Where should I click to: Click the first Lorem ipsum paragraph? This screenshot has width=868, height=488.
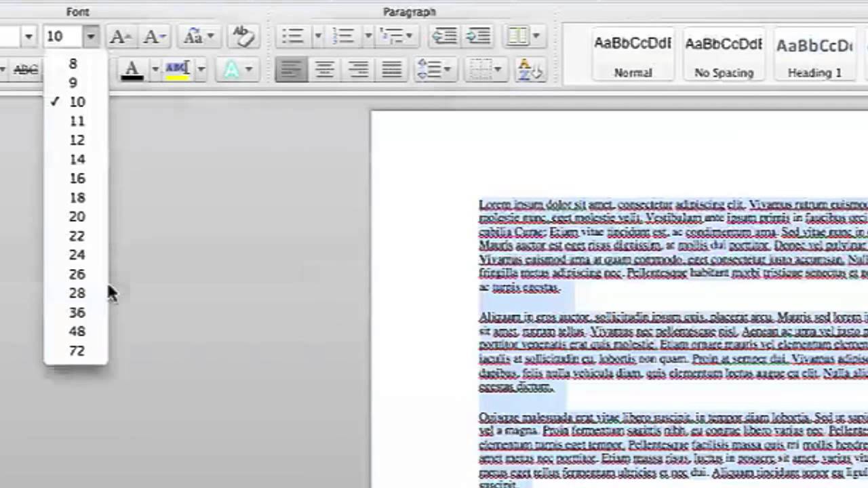pyautogui.click(x=673, y=245)
